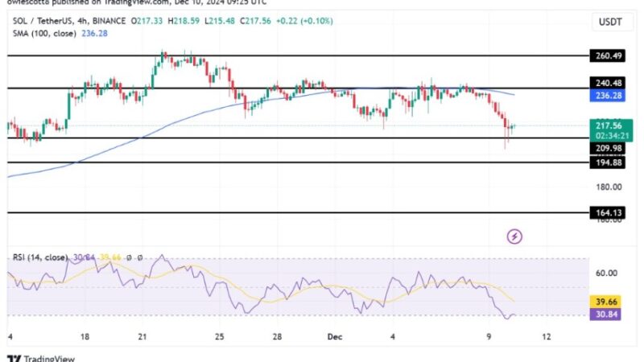Click the 25 date axis label
Screen dimensions: 644x362
pos(219,337)
